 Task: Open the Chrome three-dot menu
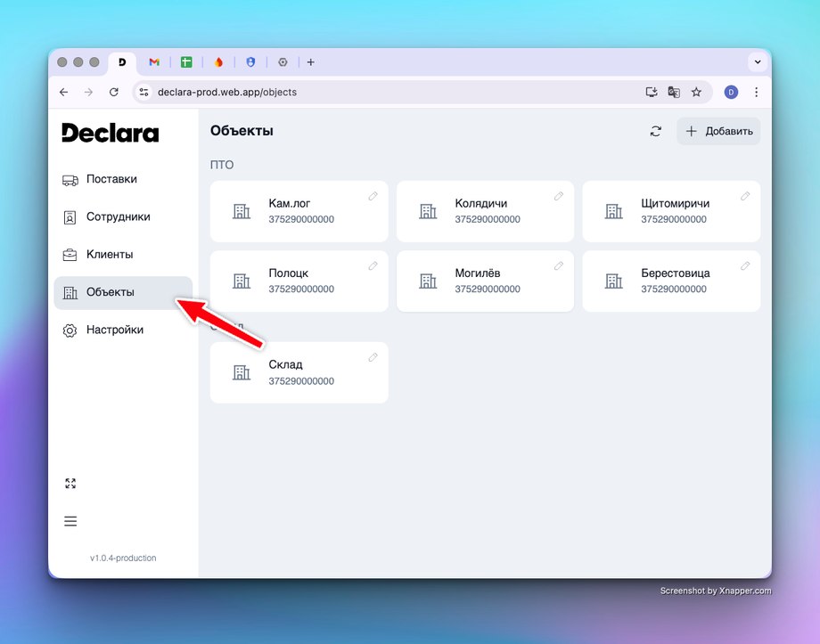tap(756, 92)
